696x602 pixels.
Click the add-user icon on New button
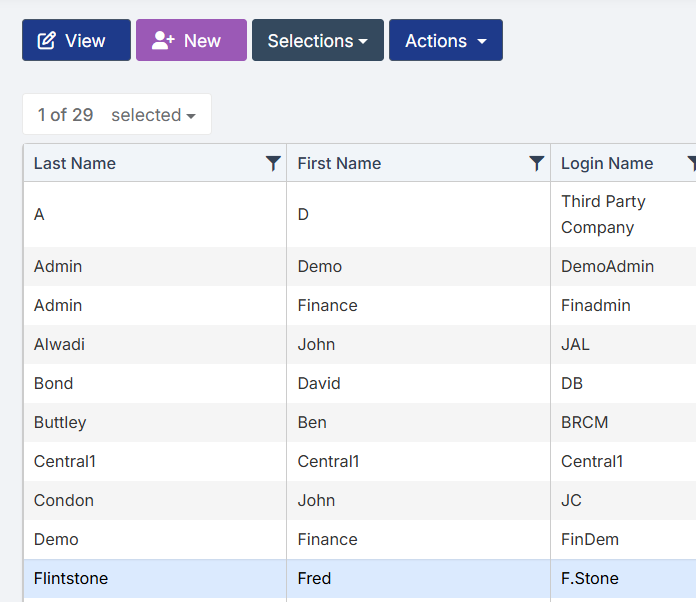coord(163,41)
